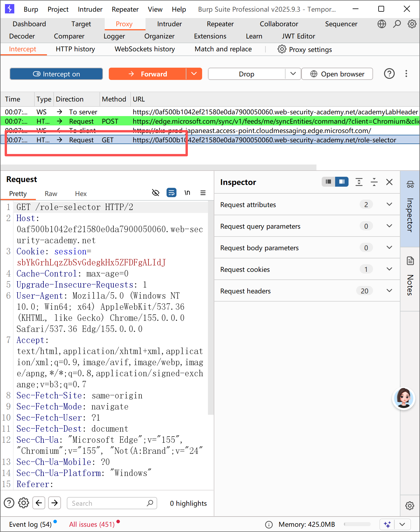Click the request Search input field
Viewport: 420px width, 532px height.
pyautogui.click(x=112, y=503)
